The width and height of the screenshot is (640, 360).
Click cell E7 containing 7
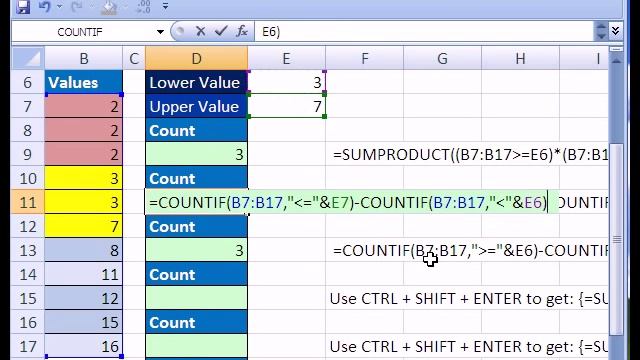[x=287, y=107]
